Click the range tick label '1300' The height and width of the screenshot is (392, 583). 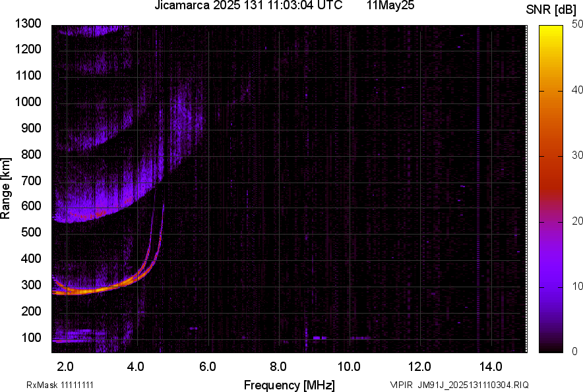pyautogui.click(x=28, y=24)
